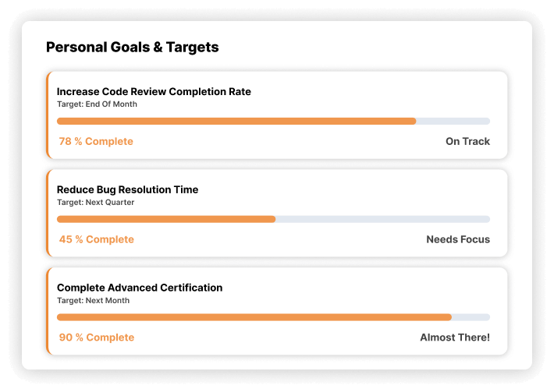Open the Reduce Bug Resolution Time goal
This screenshot has height=392, width=554.
(127, 190)
